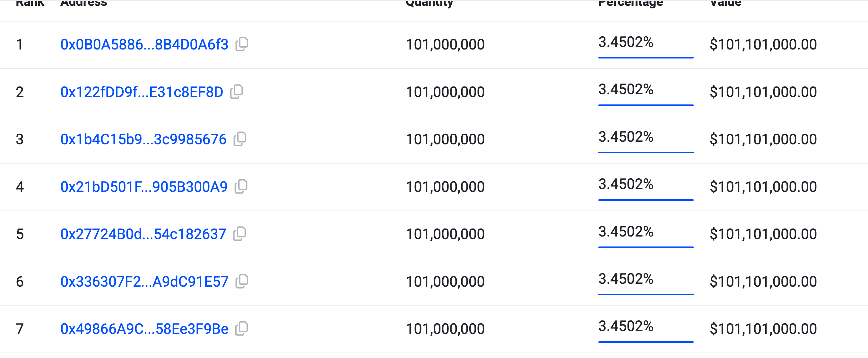The width and height of the screenshot is (868, 358).
Task: Open holder address 0x336307F2...A9dC91E57
Action: click(x=144, y=282)
